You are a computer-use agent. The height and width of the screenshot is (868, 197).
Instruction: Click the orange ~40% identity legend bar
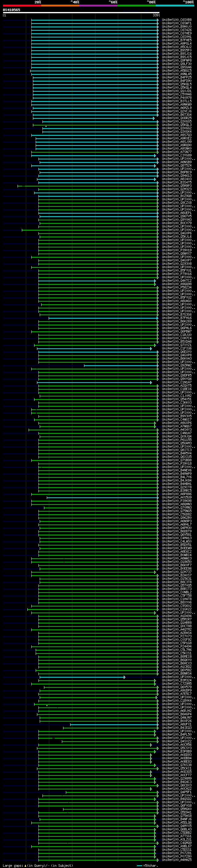coord(60,6)
